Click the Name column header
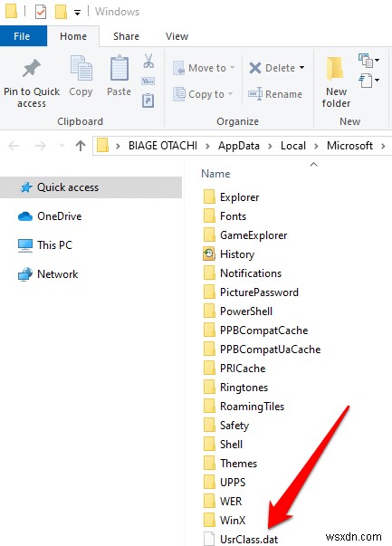392x546 pixels. [215, 174]
